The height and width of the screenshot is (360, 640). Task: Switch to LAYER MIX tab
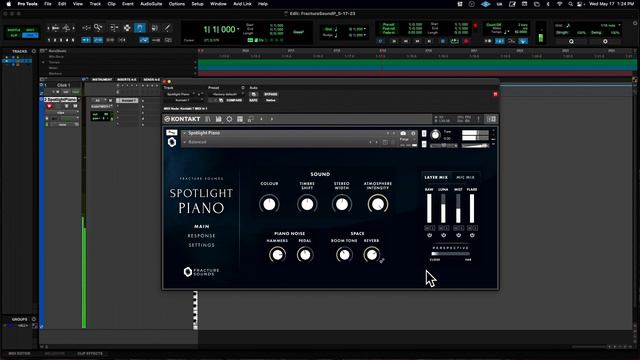click(x=436, y=178)
